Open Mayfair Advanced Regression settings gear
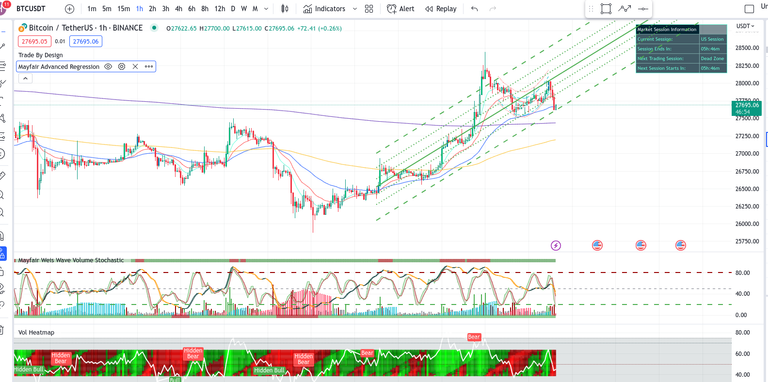Screen dimensions: 768x382 point(121,67)
